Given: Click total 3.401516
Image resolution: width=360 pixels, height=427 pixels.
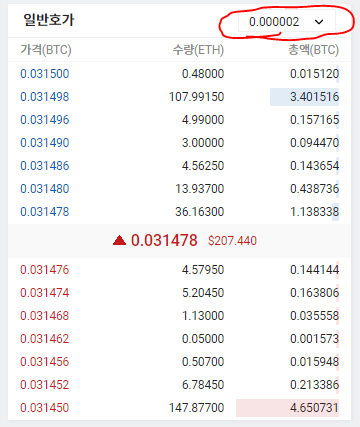Looking at the screenshot, I should 314,97.
